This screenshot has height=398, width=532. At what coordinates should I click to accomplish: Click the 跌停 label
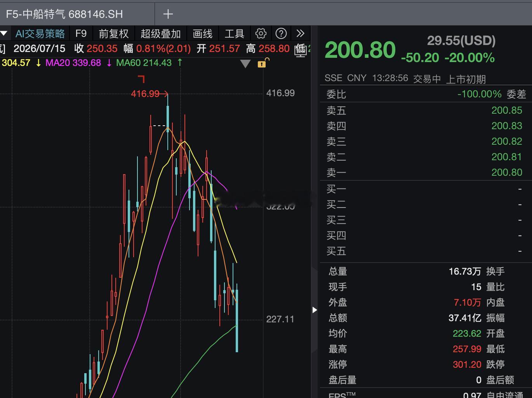pyautogui.click(x=495, y=365)
